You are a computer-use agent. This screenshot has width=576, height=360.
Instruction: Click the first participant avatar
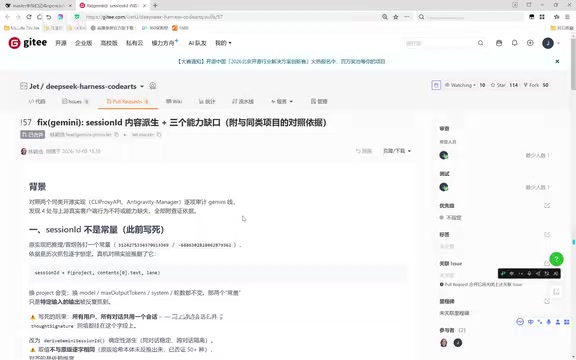pos(444,343)
